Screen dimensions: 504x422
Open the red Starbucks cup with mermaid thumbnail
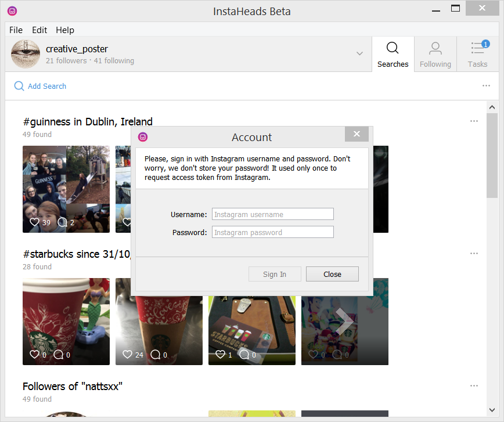(66, 322)
